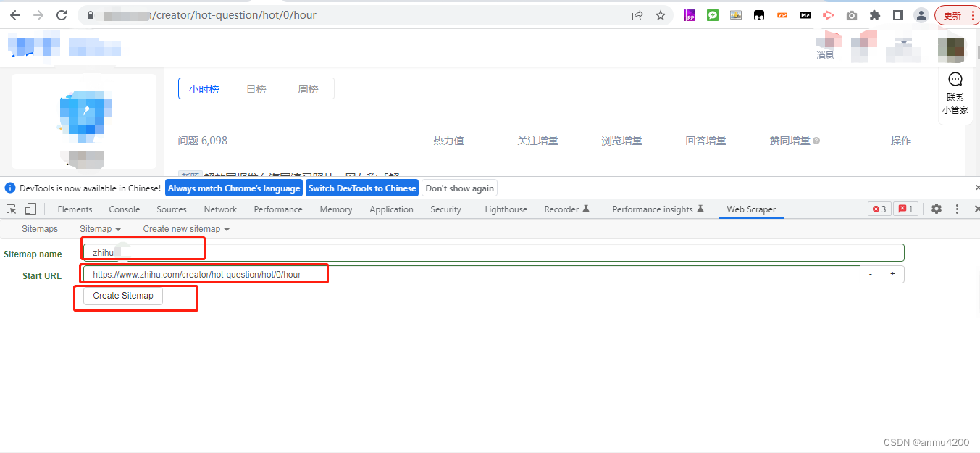Click the DevTools info icon in banner

click(x=9, y=188)
